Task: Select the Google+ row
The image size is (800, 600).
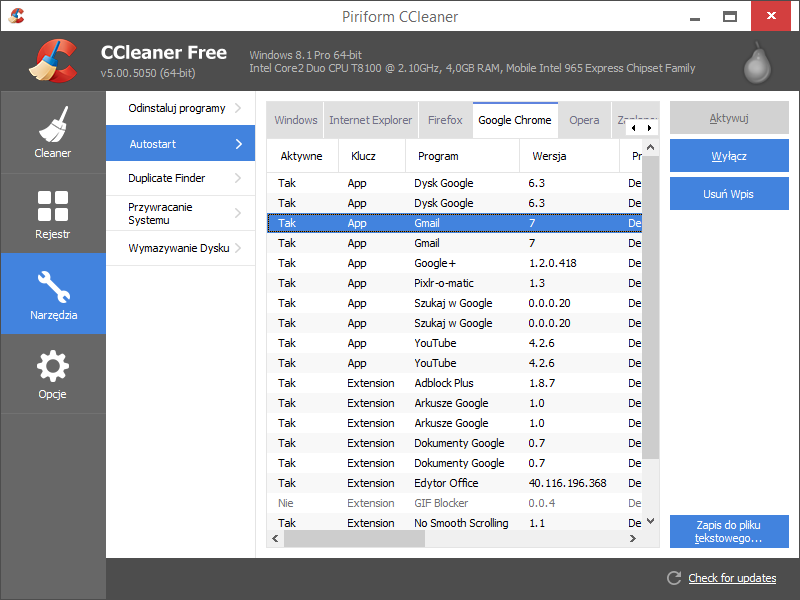Action: click(x=454, y=263)
